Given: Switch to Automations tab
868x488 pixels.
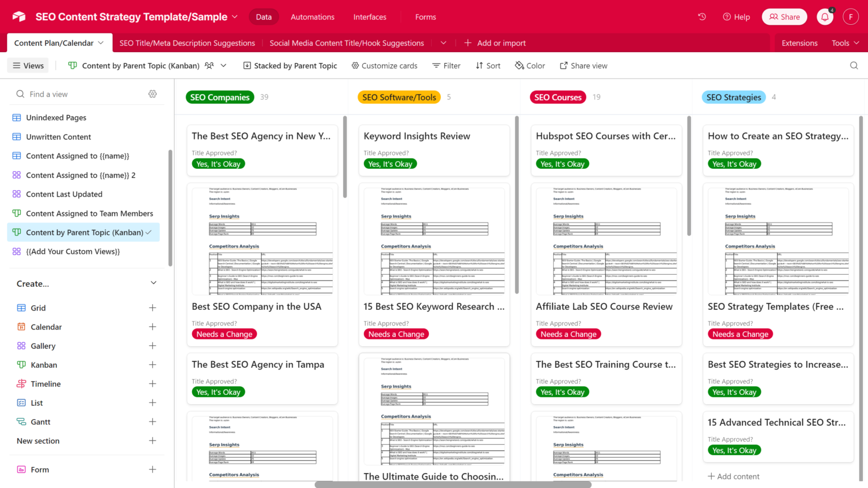Looking at the screenshot, I should coord(312,17).
